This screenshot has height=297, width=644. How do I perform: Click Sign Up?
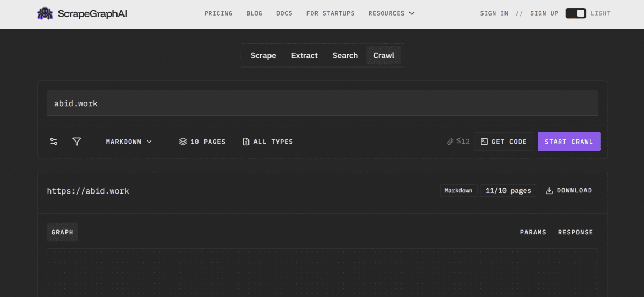[544, 13]
